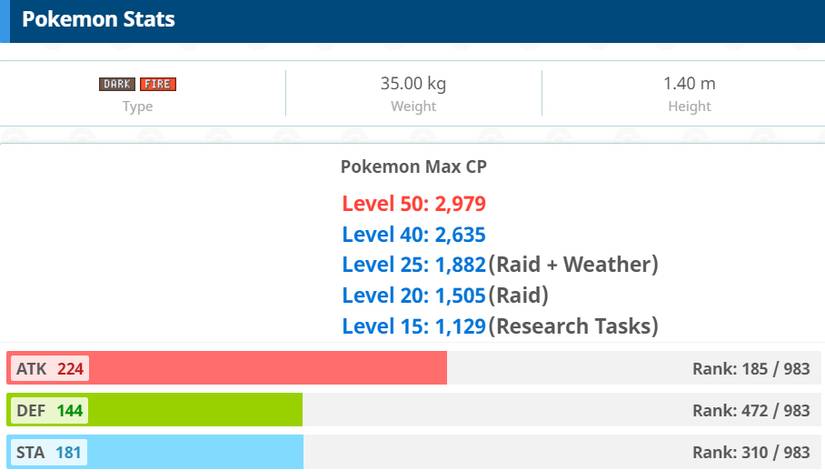Click the red ATK stat bar
This screenshot has width=825, height=472.
227,368
